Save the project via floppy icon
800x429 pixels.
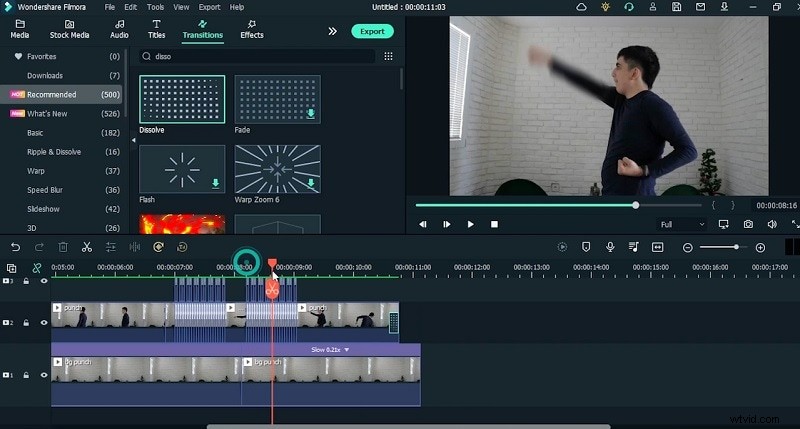(x=677, y=7)
